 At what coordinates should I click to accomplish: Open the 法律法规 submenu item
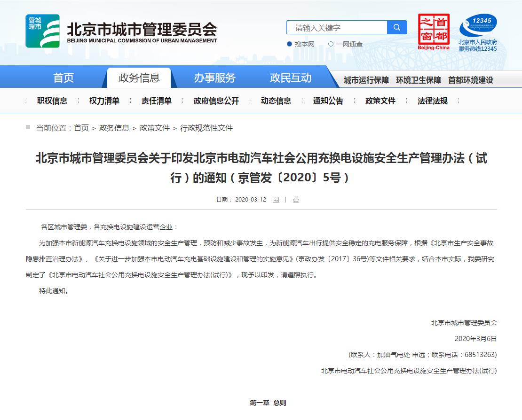[x=433, y=101]
